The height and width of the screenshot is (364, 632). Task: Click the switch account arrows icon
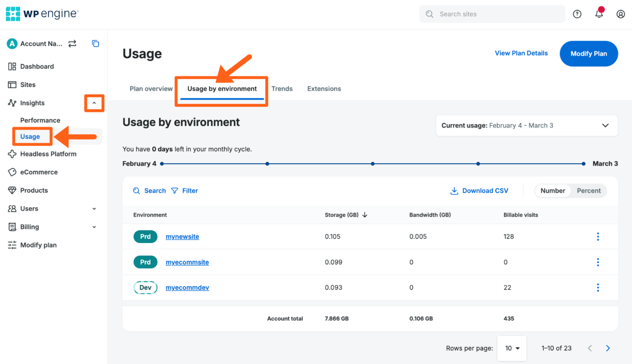pos(72,44)
